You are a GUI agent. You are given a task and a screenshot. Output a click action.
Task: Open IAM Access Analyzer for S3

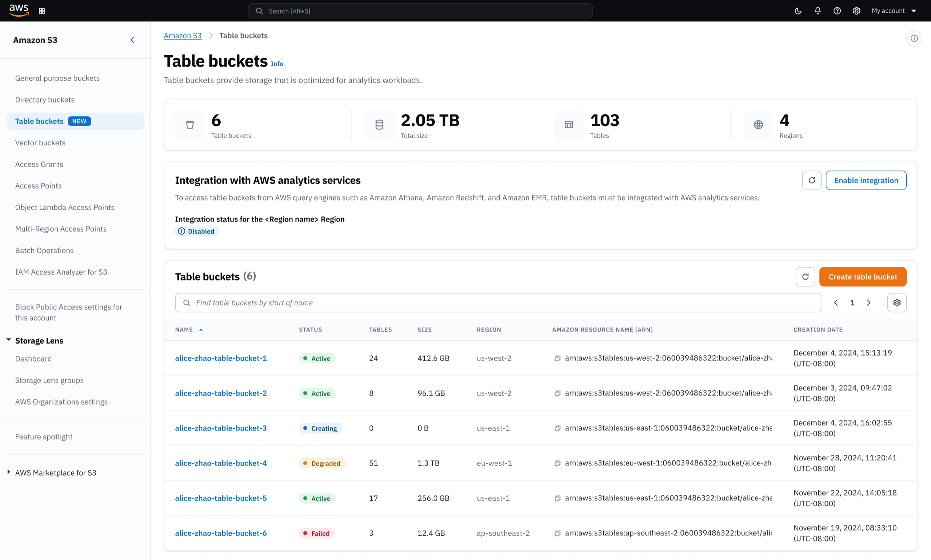click(61, 272)
